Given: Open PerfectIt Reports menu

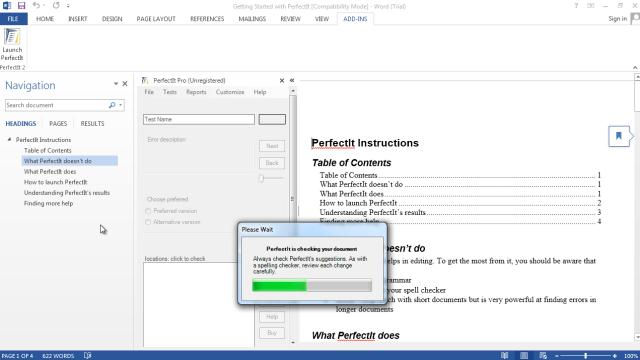Looking at the screenshot, I should [x=196, y=92].
